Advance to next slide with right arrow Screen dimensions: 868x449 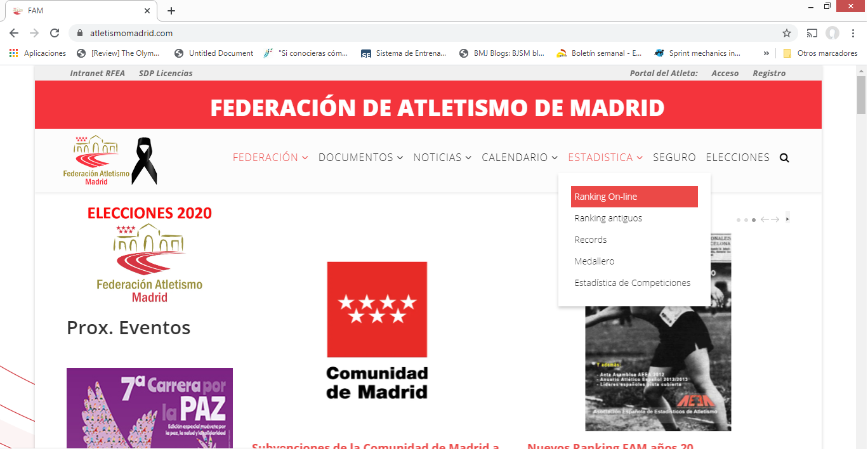click(775, 219)
